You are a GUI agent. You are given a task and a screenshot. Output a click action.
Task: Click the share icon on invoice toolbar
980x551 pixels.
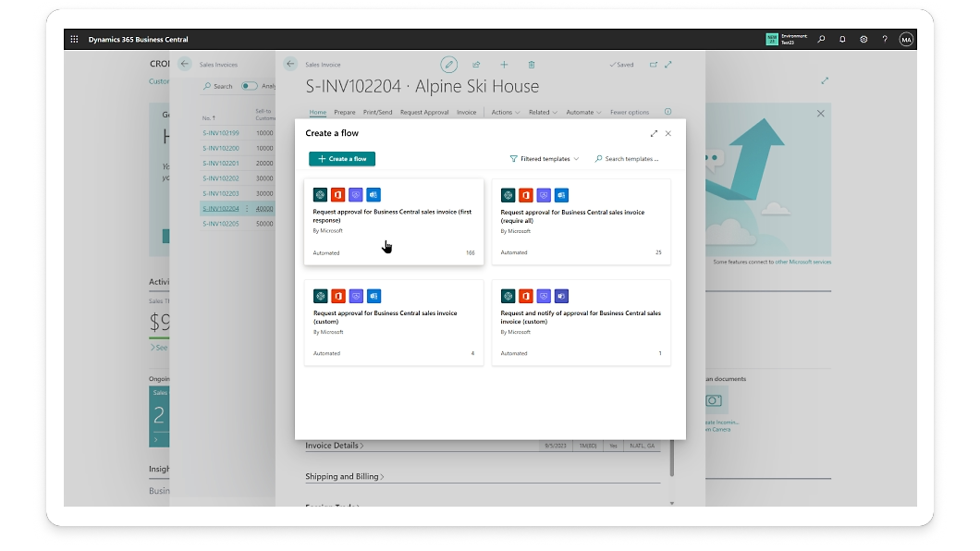coord(476,65)
